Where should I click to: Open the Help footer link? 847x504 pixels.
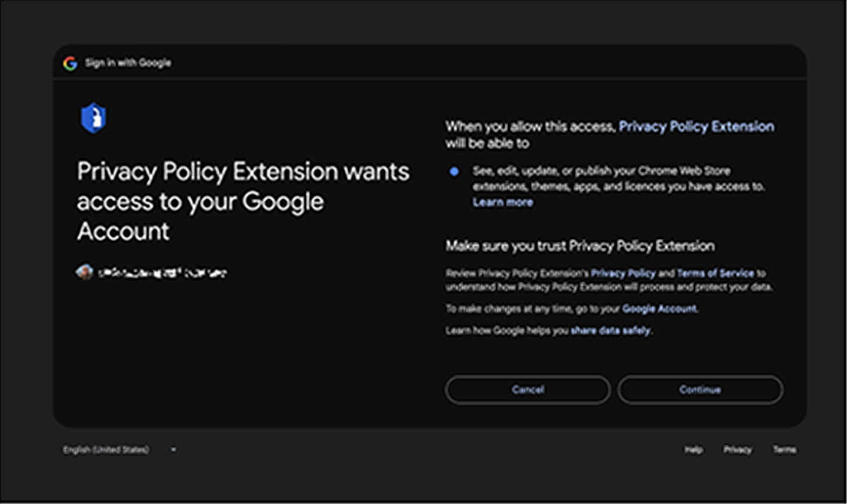click(693, 450)
